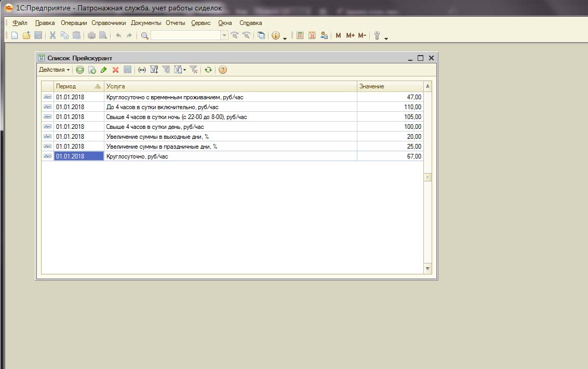This screenshot has width=588, height=369.
Task: Click the list scrollbar down arrow
Action: [x=427, y=269]
